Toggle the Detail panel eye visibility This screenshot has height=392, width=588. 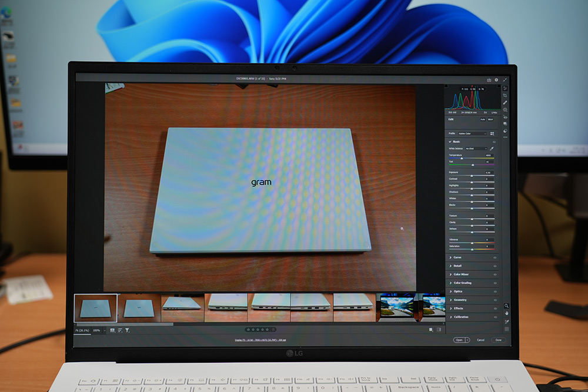click(495, 266)
